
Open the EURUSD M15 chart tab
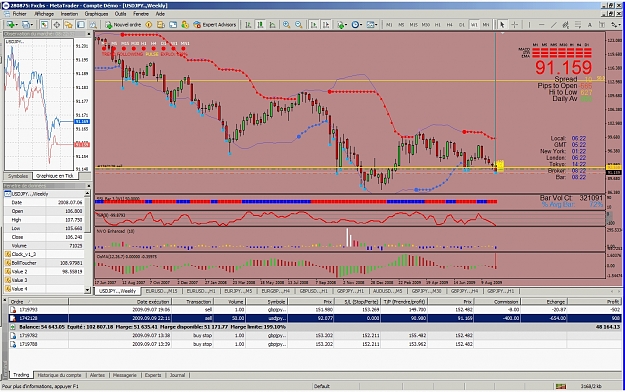[x=161, y=291]
